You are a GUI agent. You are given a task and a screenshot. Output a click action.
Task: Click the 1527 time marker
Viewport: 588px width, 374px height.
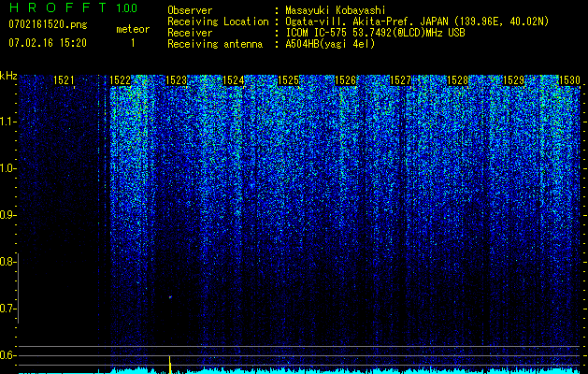[401, 80]
